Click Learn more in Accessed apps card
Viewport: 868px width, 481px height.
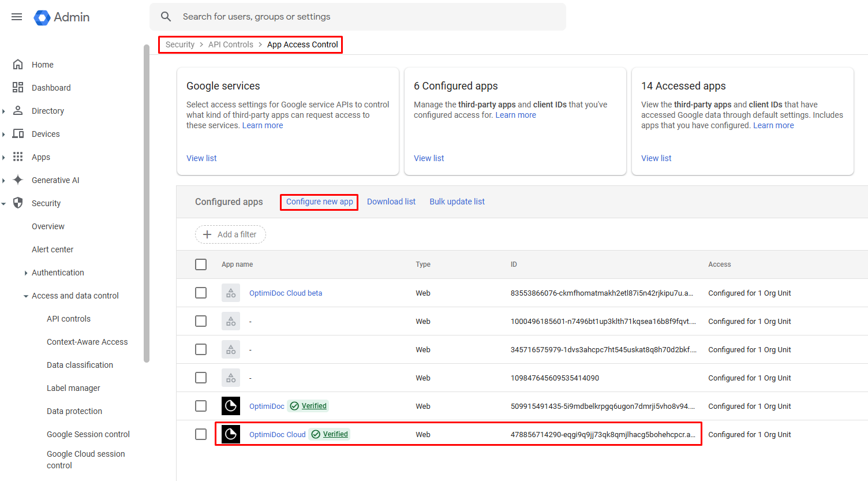773,125
